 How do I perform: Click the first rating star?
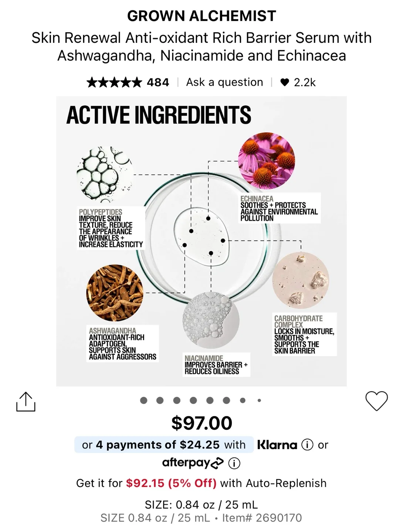tap(91, 82)
